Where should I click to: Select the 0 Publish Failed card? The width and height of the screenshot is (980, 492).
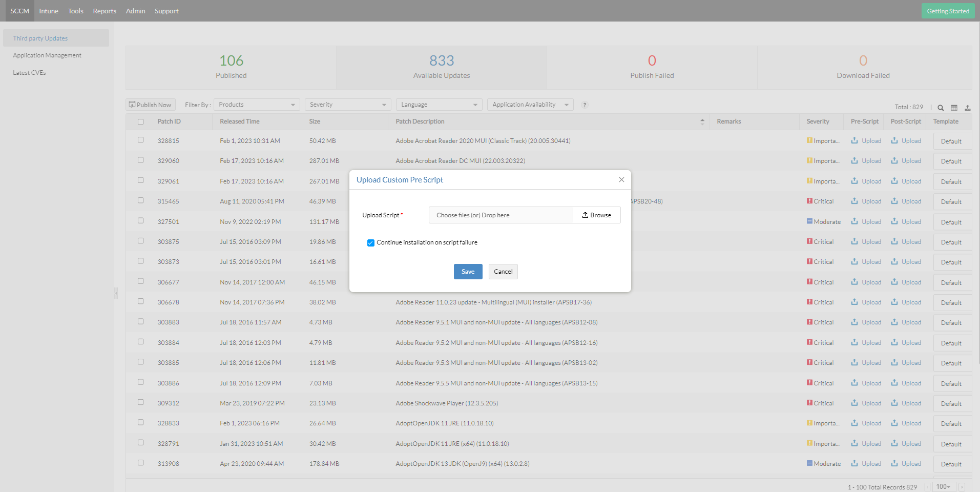click(x=652, y=68)
